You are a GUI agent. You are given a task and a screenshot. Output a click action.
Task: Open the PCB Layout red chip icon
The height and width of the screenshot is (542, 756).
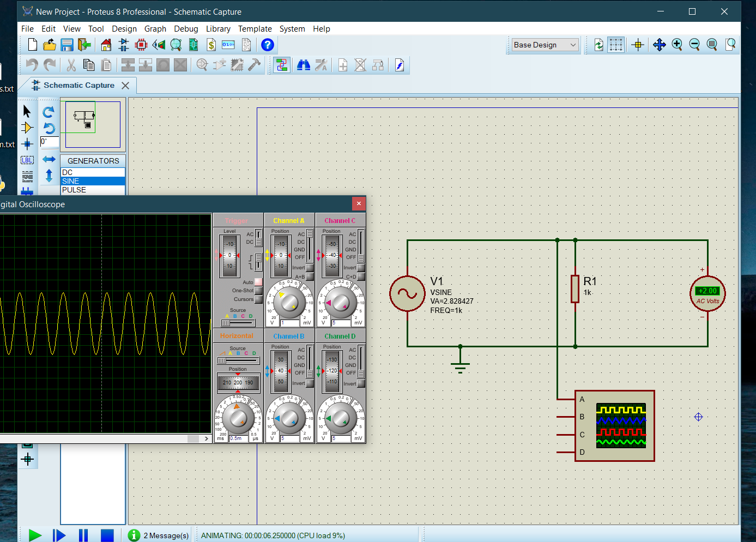(141, 45)
